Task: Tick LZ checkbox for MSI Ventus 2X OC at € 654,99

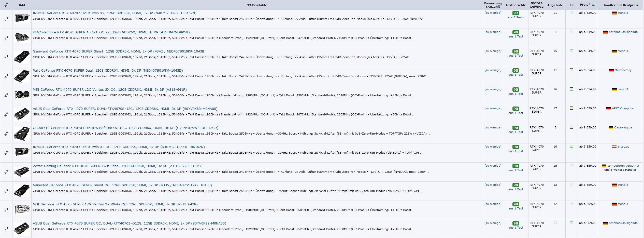Action: 571,89
